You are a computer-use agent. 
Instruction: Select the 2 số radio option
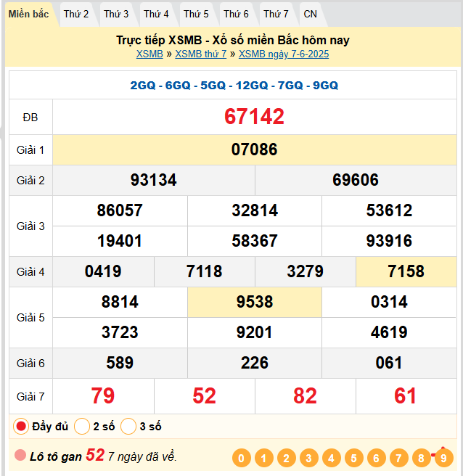[x=82, y=427]
